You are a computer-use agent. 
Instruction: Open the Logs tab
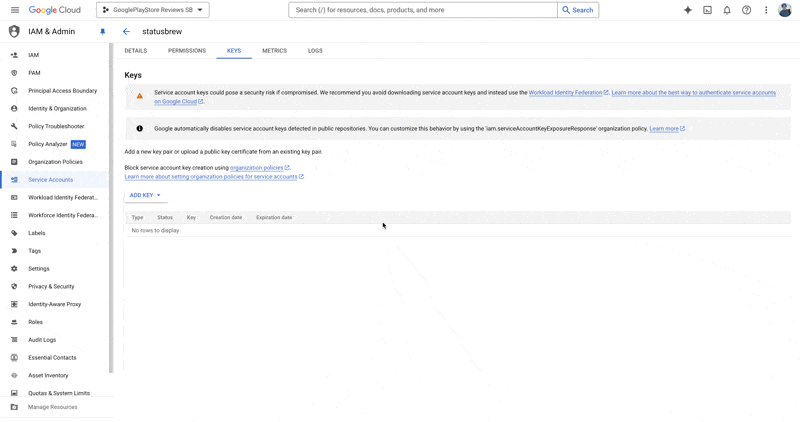coord(315,50)
